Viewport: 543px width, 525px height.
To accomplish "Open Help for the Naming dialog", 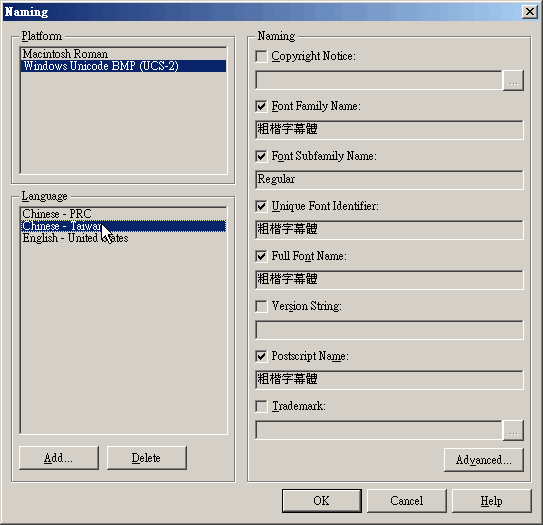I will 492,501.
